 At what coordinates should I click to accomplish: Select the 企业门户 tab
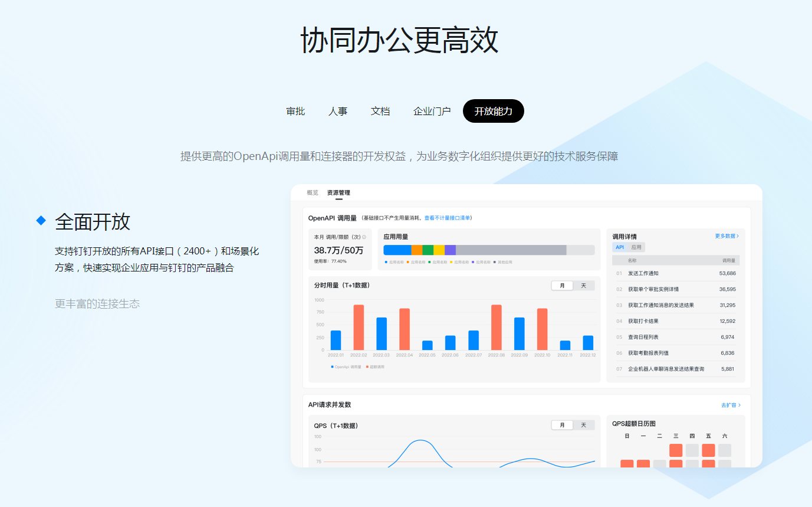[x=432, y=111]
